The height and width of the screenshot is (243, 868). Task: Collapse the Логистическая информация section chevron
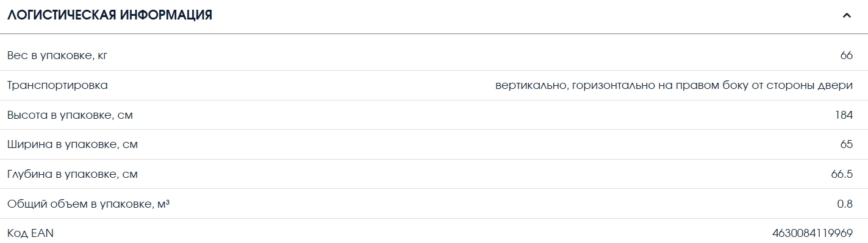(847, 16)
